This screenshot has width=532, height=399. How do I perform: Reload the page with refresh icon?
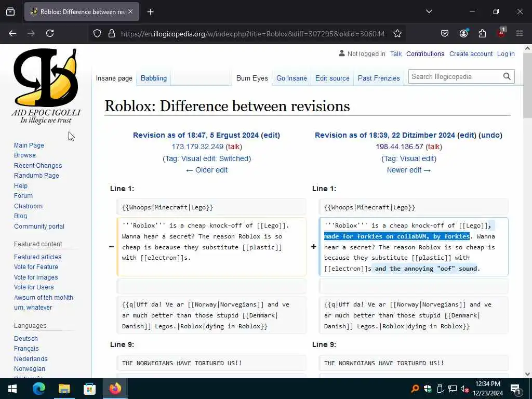[50, 33]
